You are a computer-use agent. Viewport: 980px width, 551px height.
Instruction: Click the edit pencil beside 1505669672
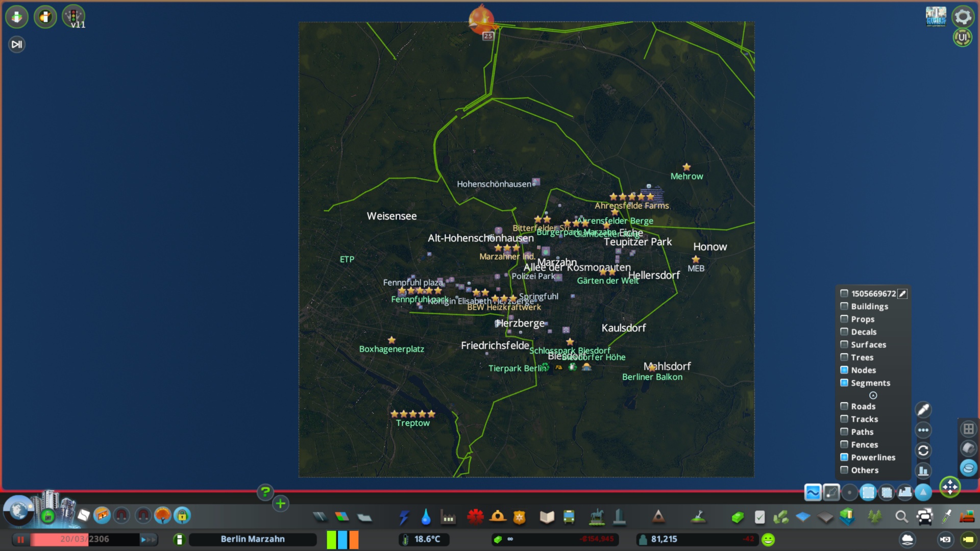(903, 293)
